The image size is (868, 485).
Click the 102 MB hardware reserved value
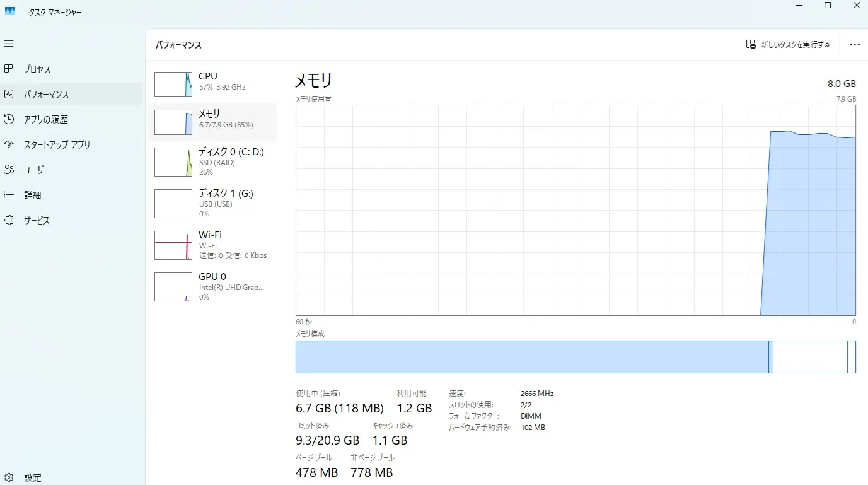click(x=533, y=428)
